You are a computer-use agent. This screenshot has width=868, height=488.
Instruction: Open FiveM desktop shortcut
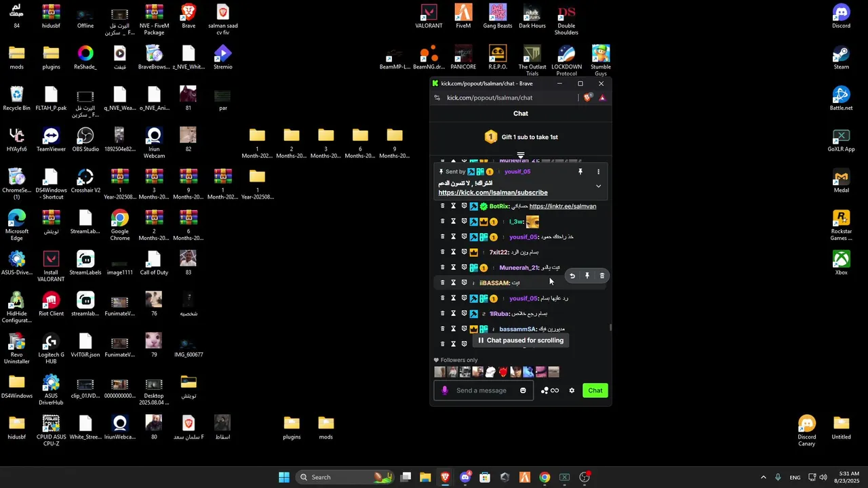pyautogui.click(x=463, y=17)
